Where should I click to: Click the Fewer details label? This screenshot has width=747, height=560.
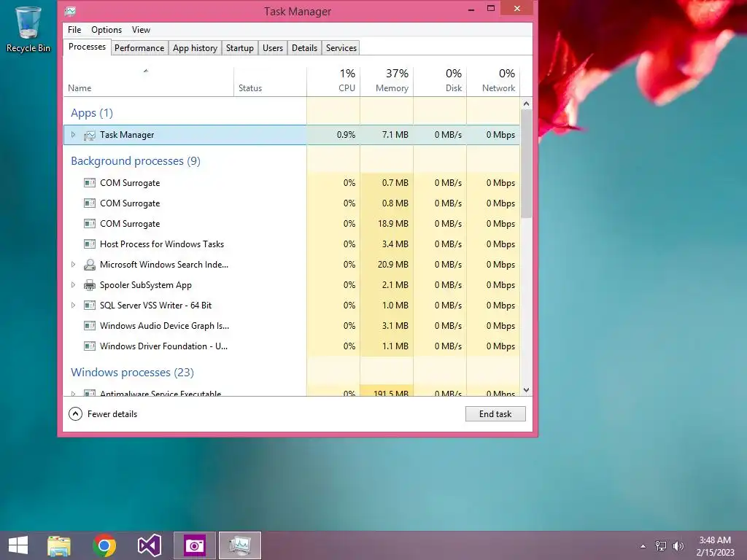pos(112,414)
